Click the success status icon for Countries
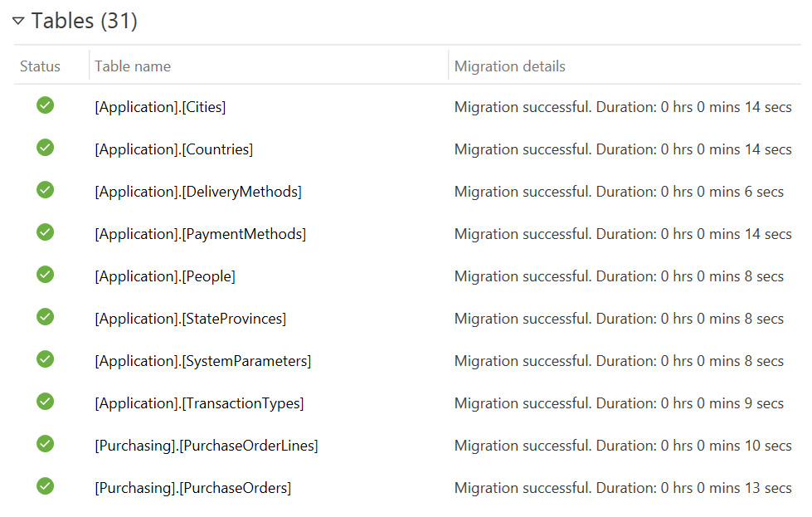The height and width of the screenshot is (517, 812). pos(46,148)
